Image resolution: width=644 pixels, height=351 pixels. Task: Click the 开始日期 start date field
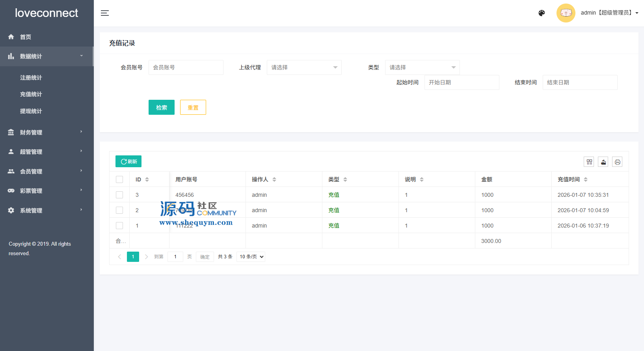tap(462, 82)
